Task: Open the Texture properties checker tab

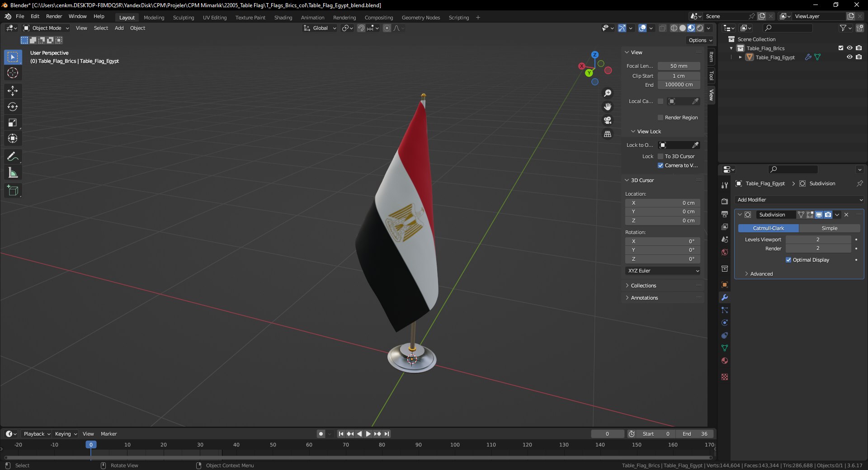Action: (x=725, y=377)
